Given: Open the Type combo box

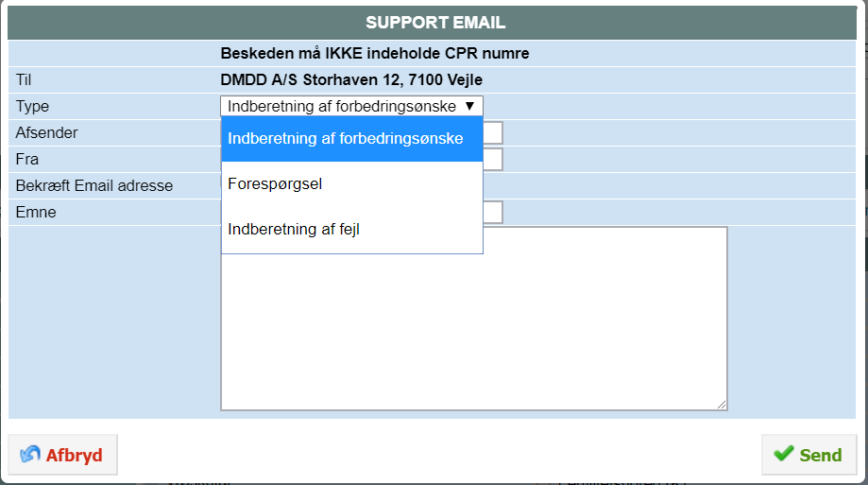Looking at the screenshot, I should 351,106.
